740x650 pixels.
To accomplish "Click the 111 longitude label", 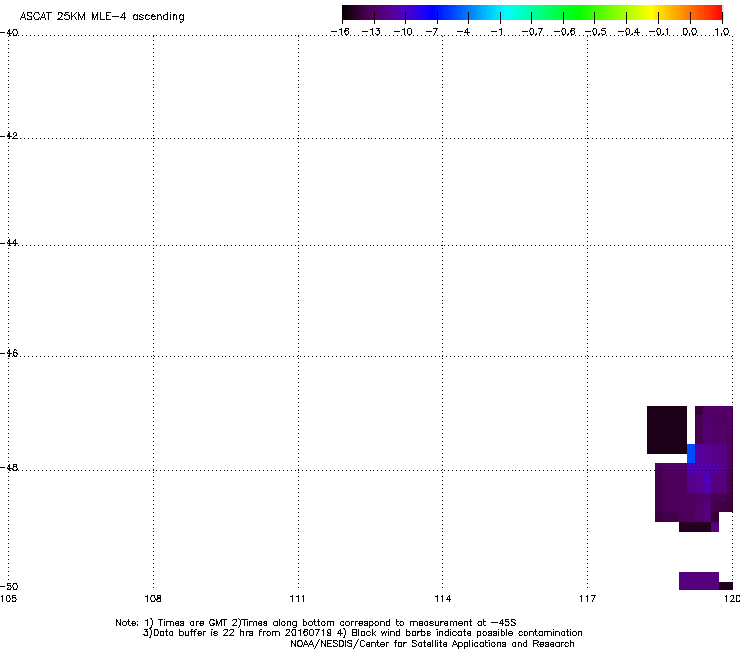I will tap(297, 599).
